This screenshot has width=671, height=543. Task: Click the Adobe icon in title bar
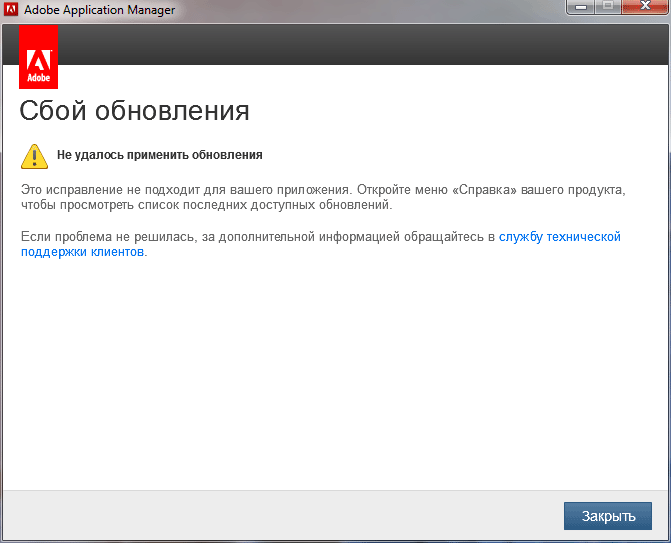[x=11, y=9]
